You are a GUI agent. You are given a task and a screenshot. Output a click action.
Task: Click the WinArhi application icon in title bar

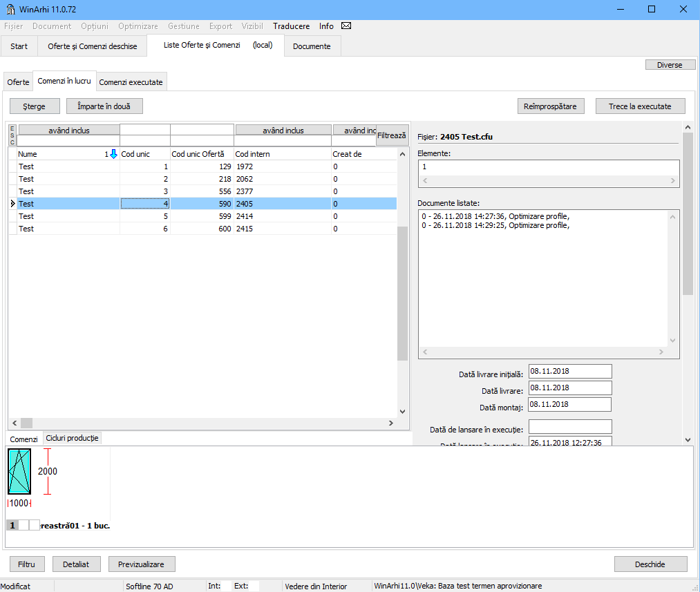tap(10, 9)
